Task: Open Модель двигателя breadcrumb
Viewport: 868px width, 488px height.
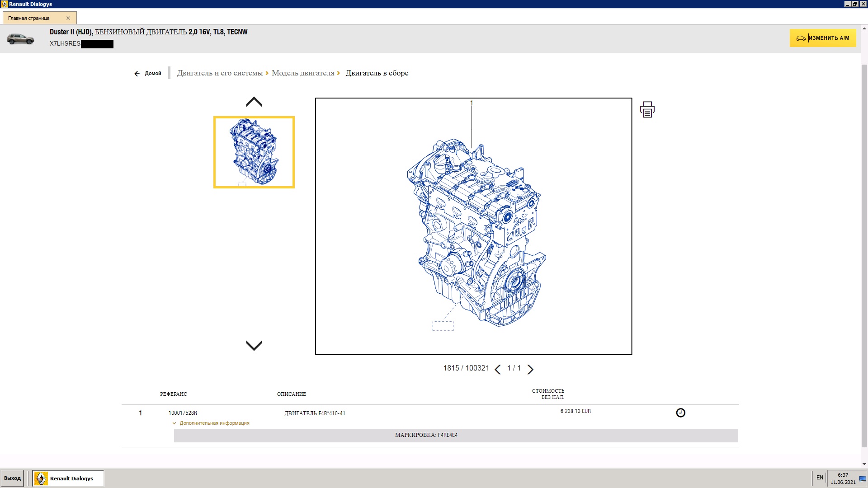Action: pyautogui.click(x=303, y=73)
